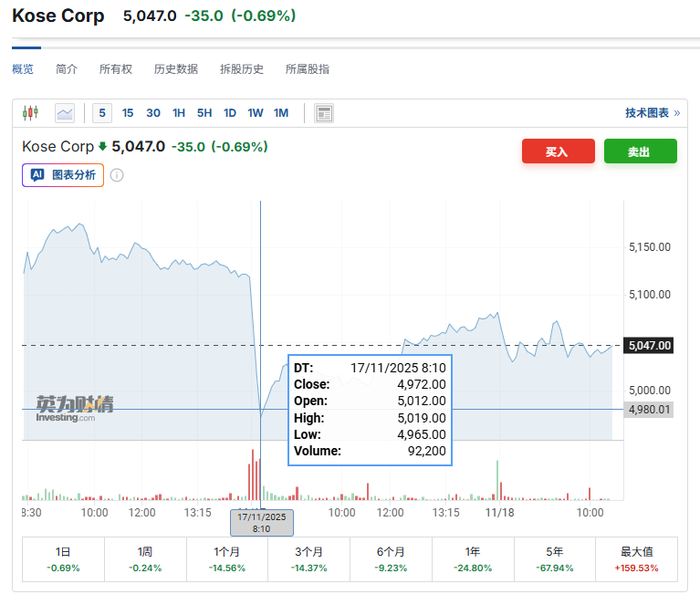The width and height of the screenshot is (700, 605).
Task: Open the 技术图表 link
Action: [x=652, y=113]
